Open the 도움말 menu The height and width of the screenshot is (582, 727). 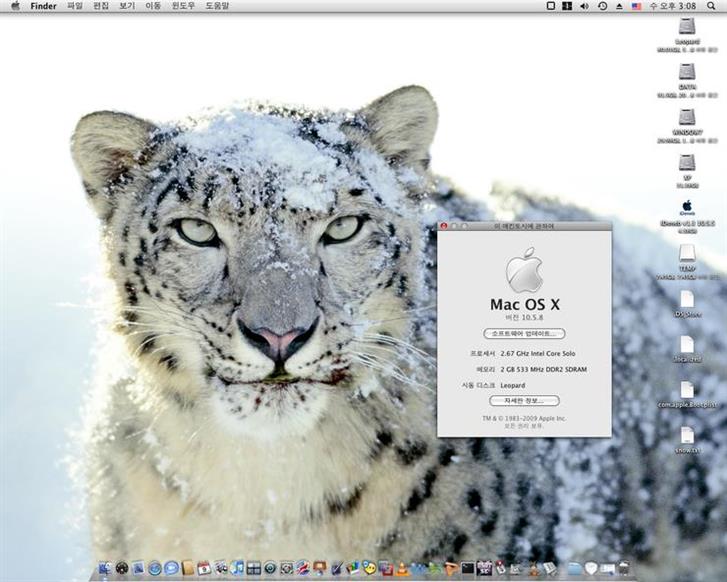click(217, 6)
